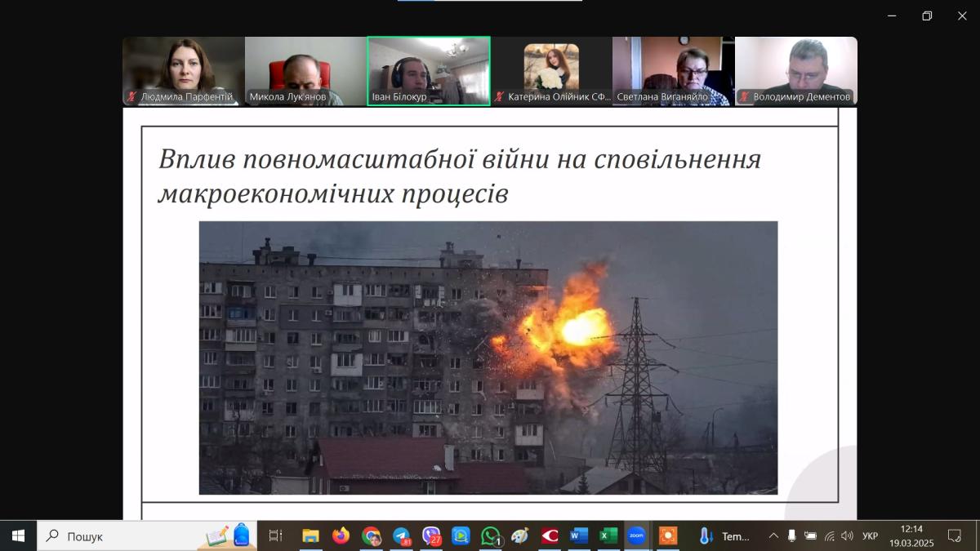The height and width of the screenshot is (551, 980).
Task: Open WhatsApp taskbar icon
Action: [x=490, y=536]
